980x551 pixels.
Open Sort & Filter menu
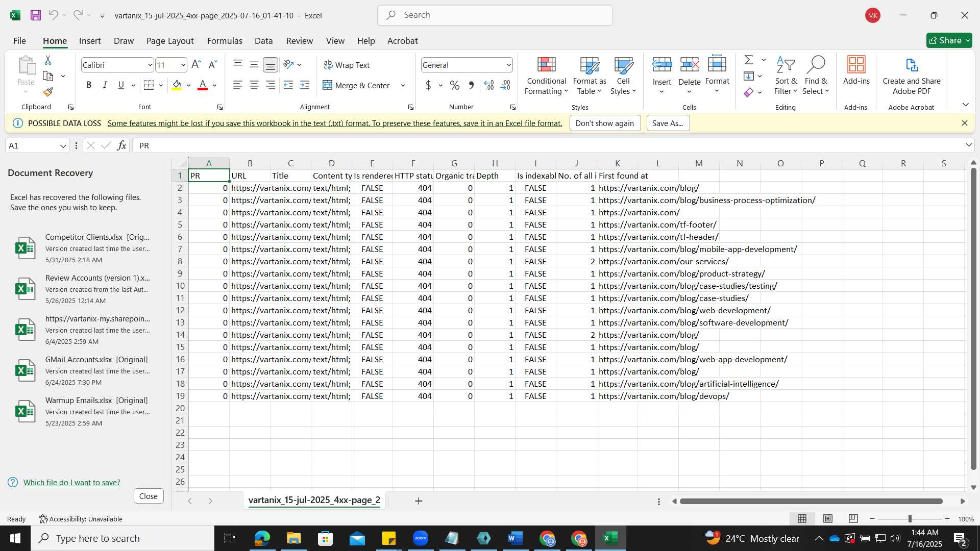(x=786, y=76)
